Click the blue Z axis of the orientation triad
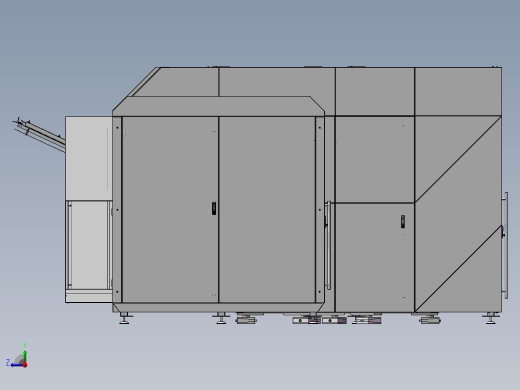Screen dimensions: 520x390 coord(16,365)
